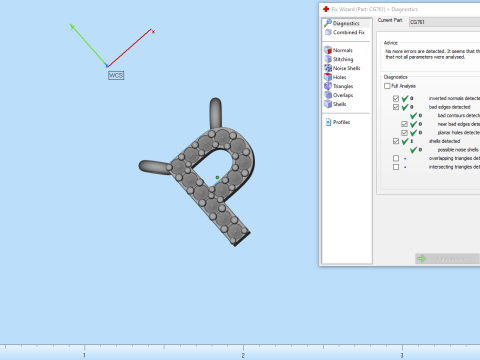Click the green point on the P model

pyautogui.click(x=217, y=177)
